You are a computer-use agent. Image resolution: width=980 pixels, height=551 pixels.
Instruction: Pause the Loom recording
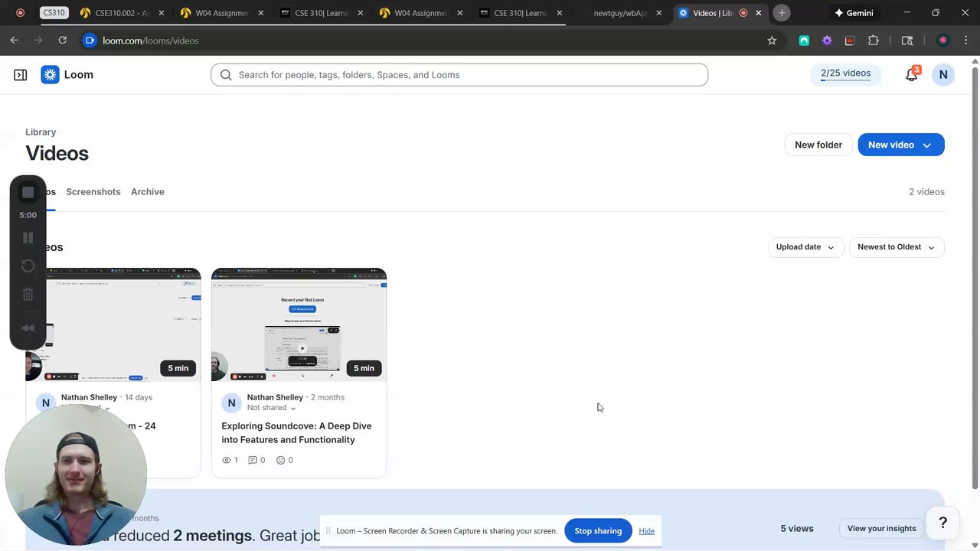point(28,238)
